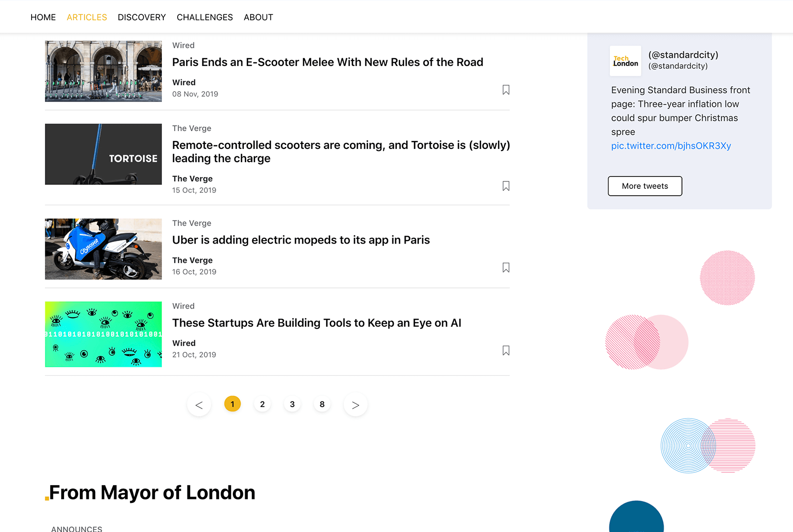The height and width of the screenshot is (532, 793).
Task: Click the date 15 Oct, 2019
Action: 194,190
